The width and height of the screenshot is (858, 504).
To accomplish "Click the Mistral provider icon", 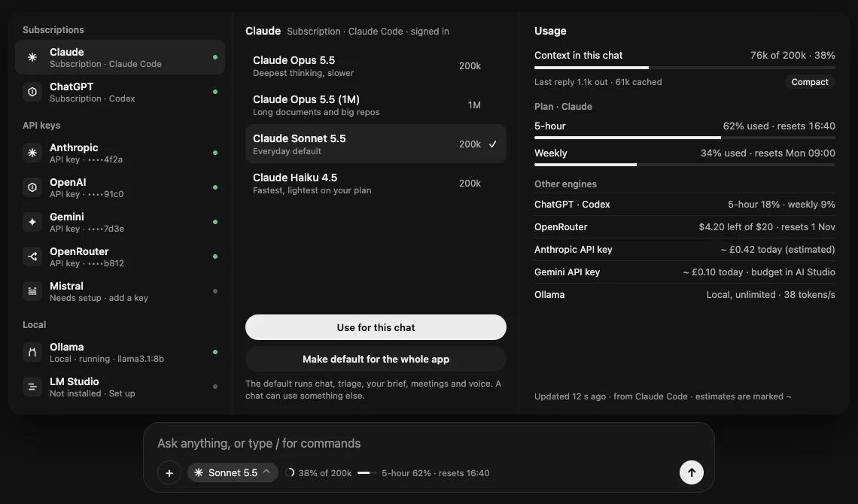I will [32, 291].
